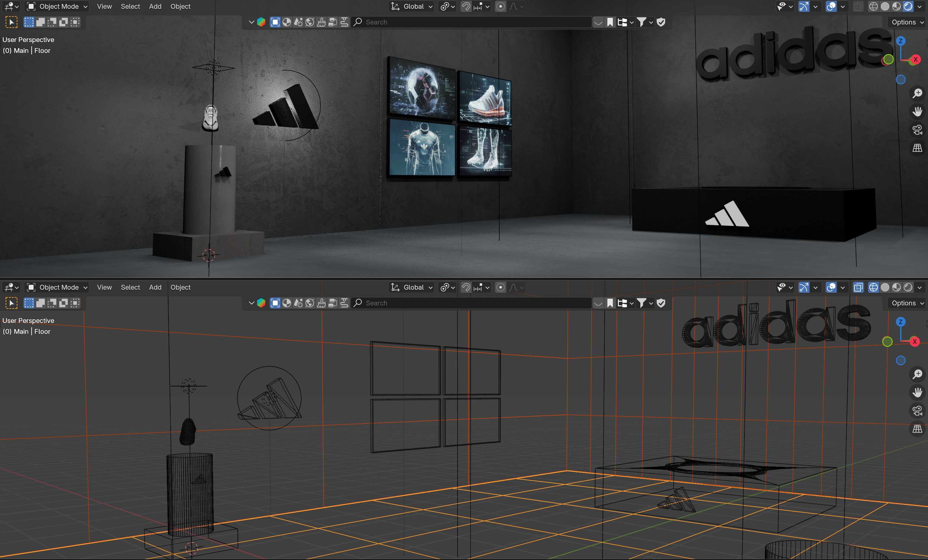Toggle show overlays in top viewport header
The width and height of the screenshot is (928, 560).
pos(831,6)
